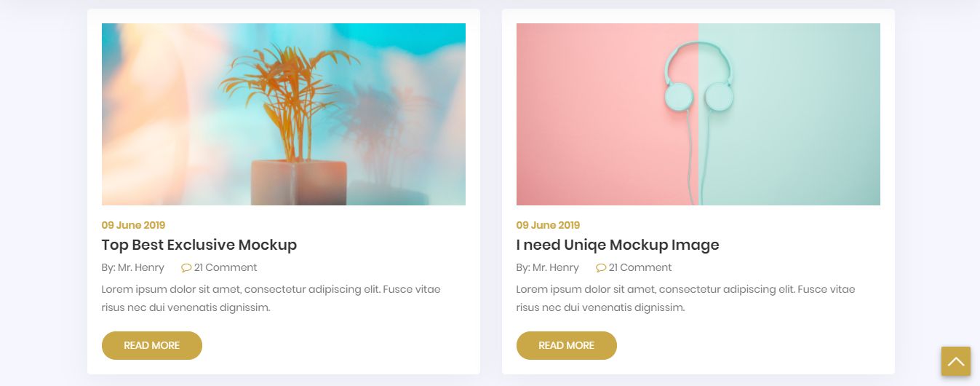
Task: Click the scroll-to-top arrow button
Action: 955,361
